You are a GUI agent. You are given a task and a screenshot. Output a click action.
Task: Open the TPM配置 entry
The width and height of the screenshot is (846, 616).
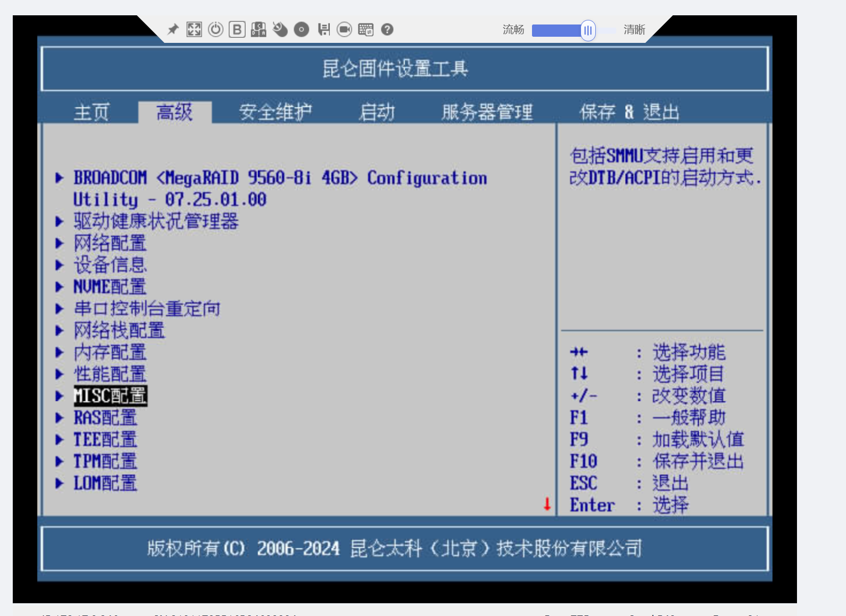tap(106, 462)
